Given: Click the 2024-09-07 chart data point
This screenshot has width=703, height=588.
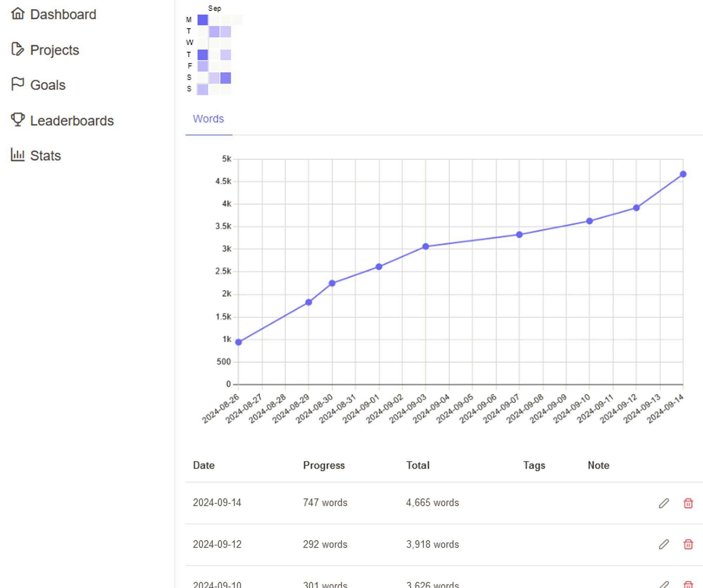Looking at the screenshot, I should tap(519, 235).
